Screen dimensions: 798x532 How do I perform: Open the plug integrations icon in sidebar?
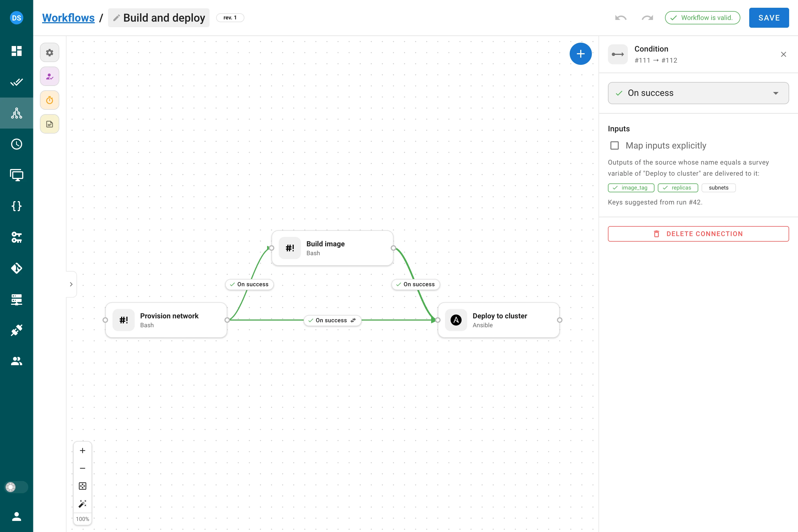tap(16, 330)
